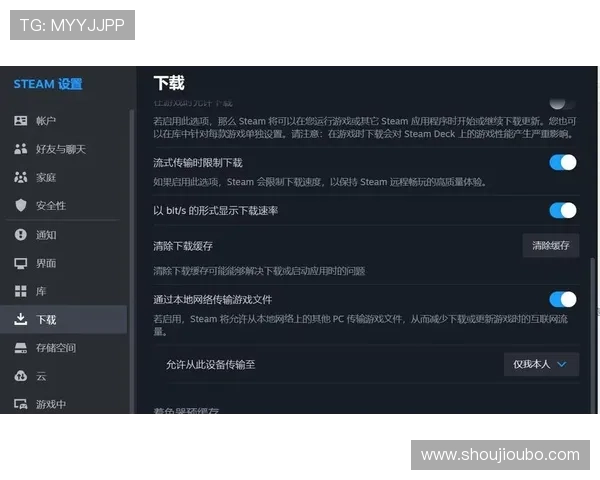
Task: Click the 帐户 account card icon
Action: [21, 121]
